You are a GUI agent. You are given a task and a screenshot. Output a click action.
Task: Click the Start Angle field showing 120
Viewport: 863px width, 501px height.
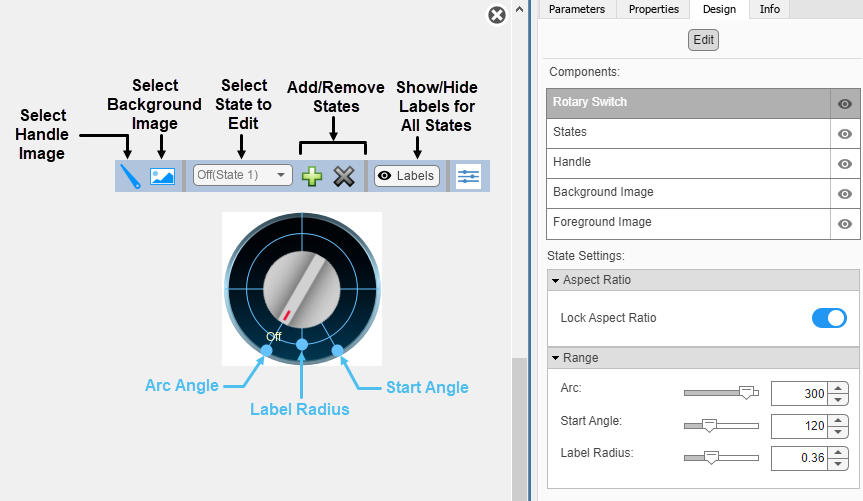799,426
